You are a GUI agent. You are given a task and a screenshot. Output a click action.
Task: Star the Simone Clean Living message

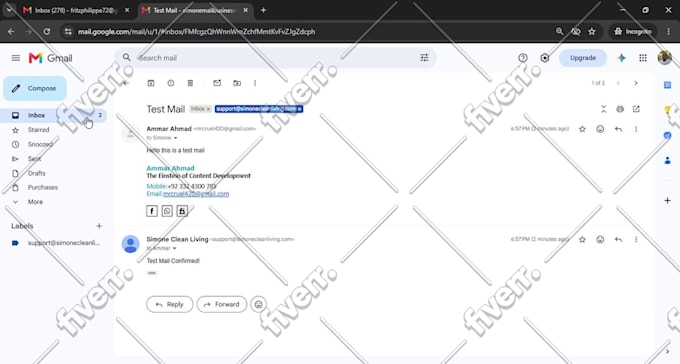[582, 239]
